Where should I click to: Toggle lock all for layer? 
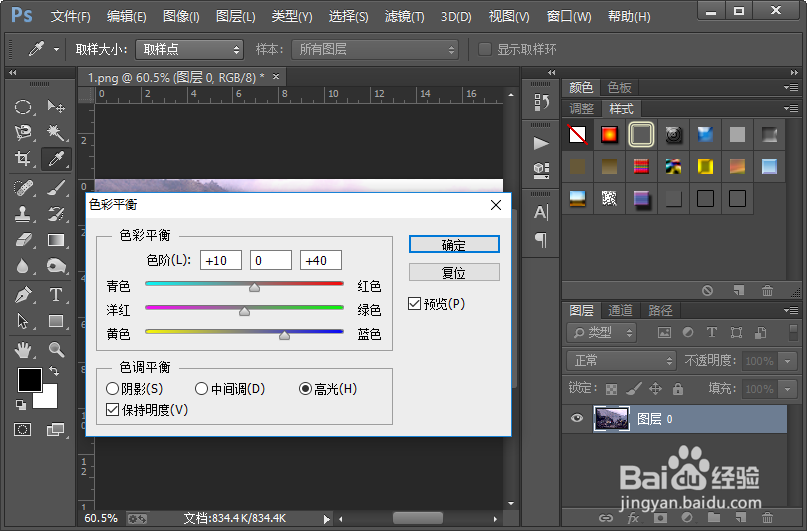pos(678,389)
